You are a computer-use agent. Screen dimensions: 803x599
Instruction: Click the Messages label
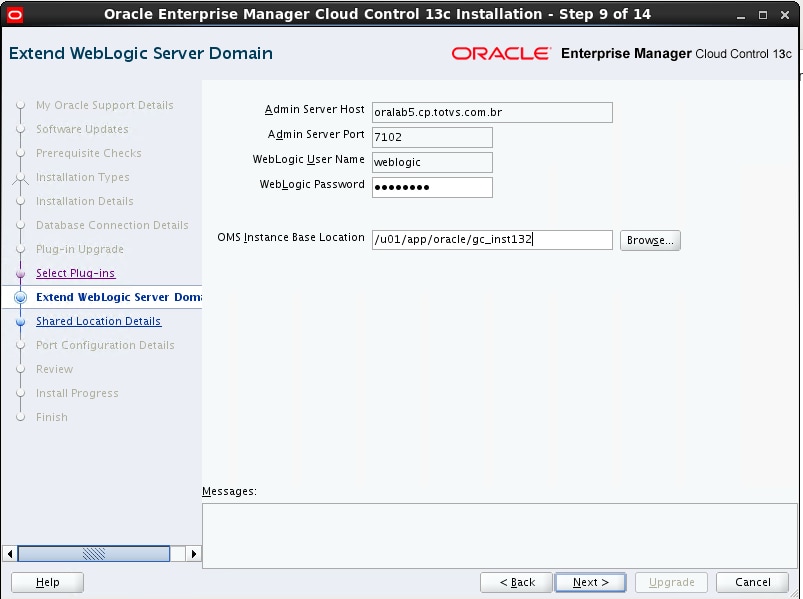tap(229, 491)
